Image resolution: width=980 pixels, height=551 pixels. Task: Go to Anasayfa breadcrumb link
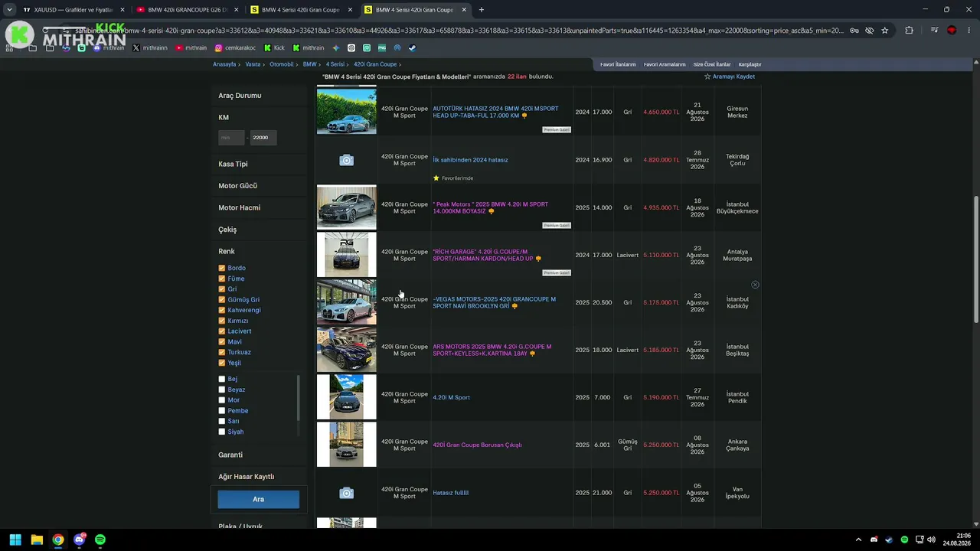tap(224, 64)
